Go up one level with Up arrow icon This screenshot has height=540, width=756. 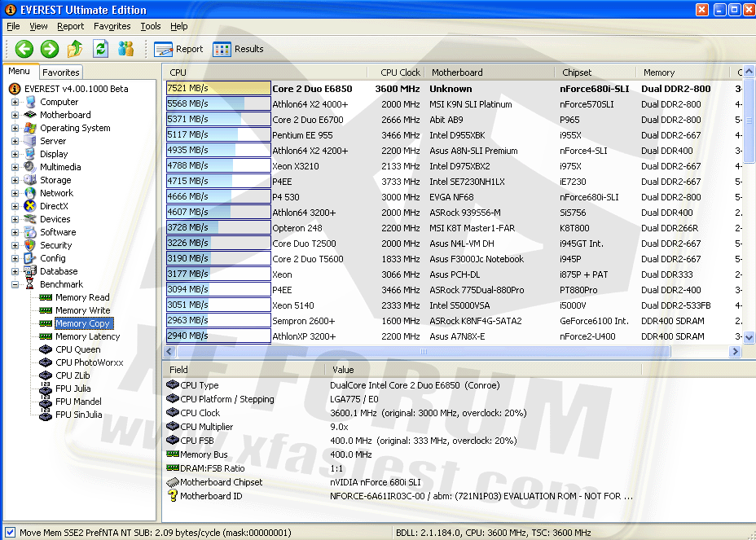75,49
